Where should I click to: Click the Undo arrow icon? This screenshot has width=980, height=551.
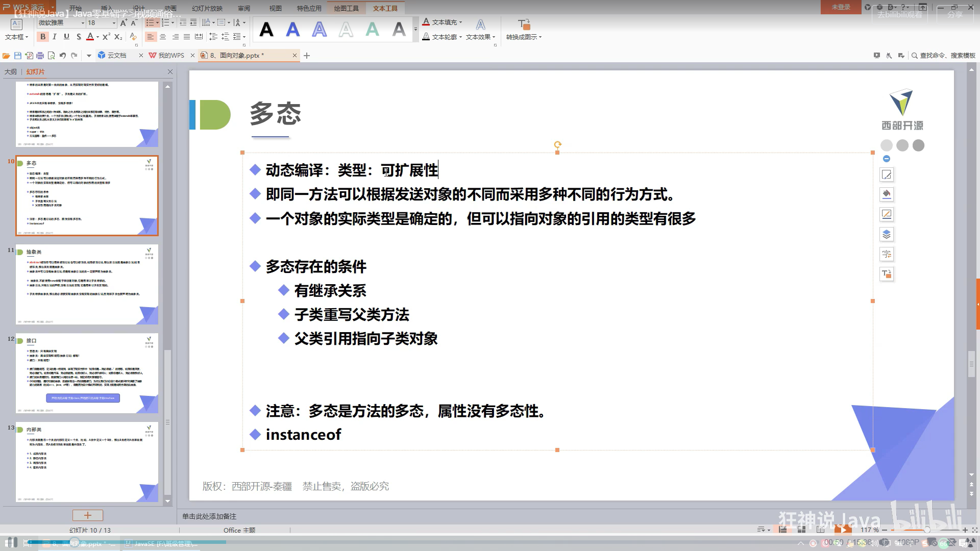pyautogui.click(x=62, y=56)
